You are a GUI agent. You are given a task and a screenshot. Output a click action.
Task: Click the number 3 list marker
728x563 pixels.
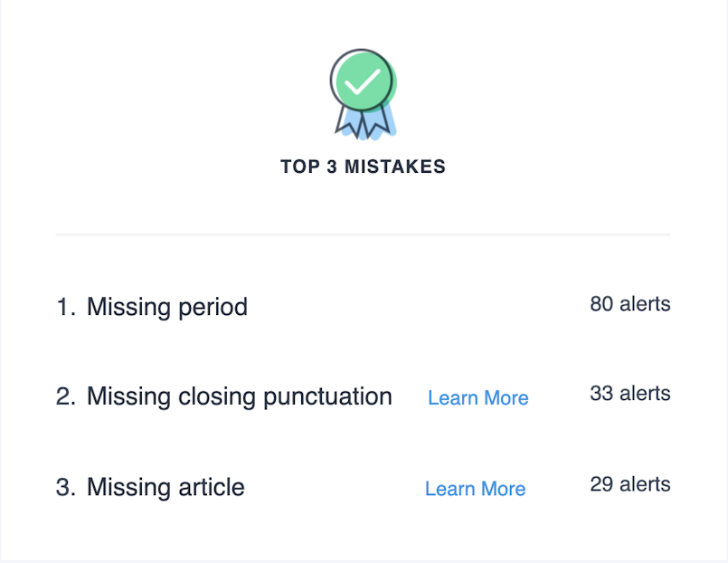65,487
